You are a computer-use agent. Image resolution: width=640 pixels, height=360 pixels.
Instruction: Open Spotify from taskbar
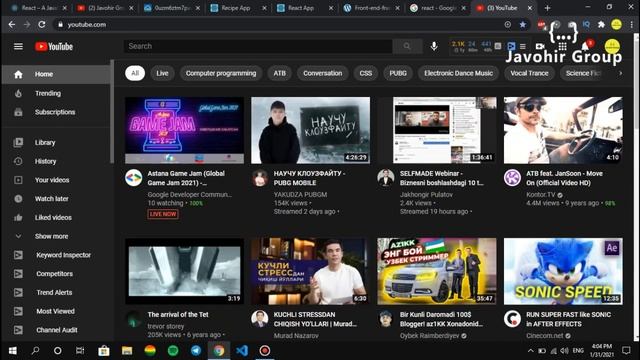pyautogui.click(x=173, y=351)
